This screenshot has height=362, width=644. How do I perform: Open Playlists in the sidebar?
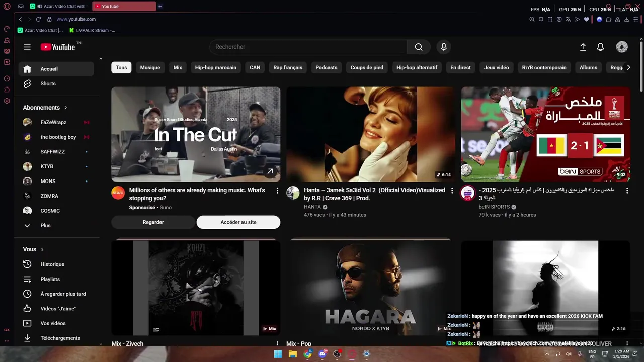click(x=56, y=279)
